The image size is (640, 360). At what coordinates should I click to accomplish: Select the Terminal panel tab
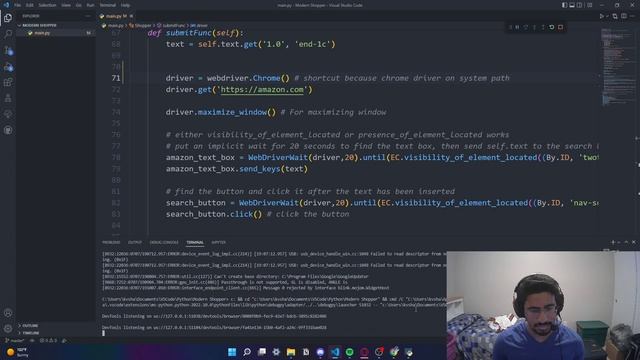point(195,242)
